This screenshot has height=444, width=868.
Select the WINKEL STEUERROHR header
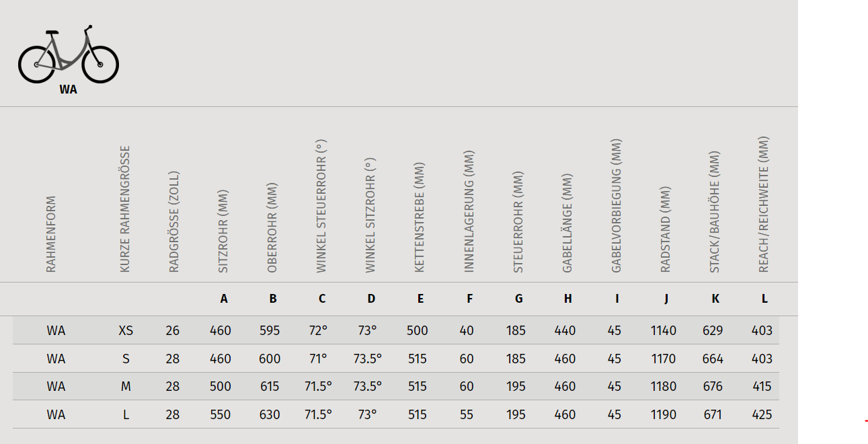coord(321,207)
